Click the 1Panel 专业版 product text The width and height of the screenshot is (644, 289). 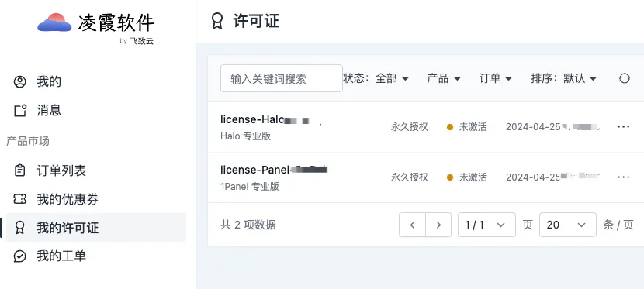click(x=250, y=187)
